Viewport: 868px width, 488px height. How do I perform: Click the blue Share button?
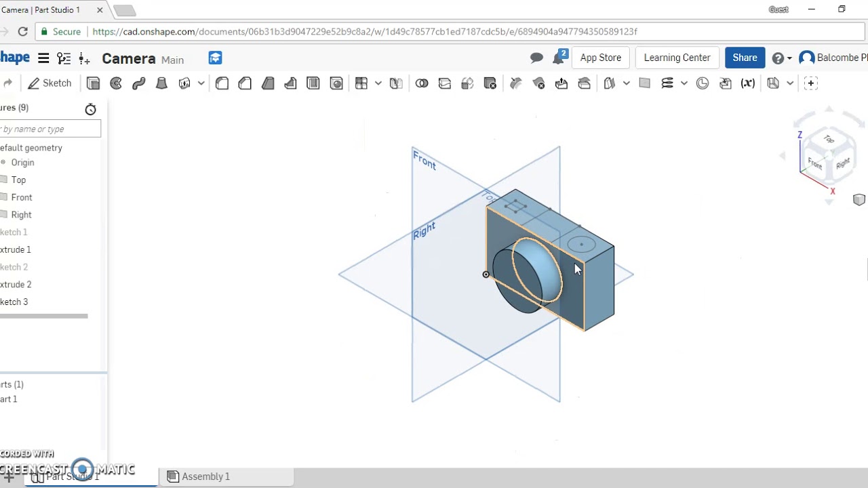[745, 58]
